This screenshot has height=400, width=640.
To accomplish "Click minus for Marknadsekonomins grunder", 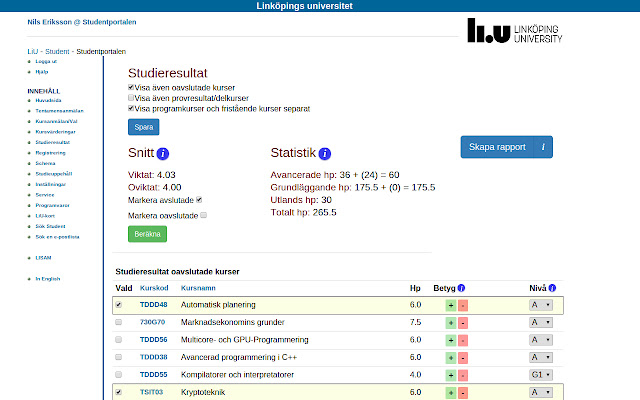I will click(463, 323).
